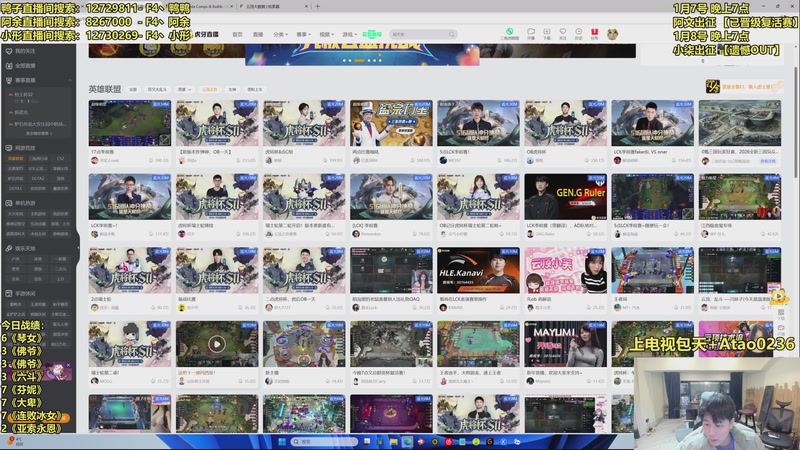Click the Windows taskbar search box
Image resolution: width=800 pixels, height=450 pixels.
pos(324,442)
